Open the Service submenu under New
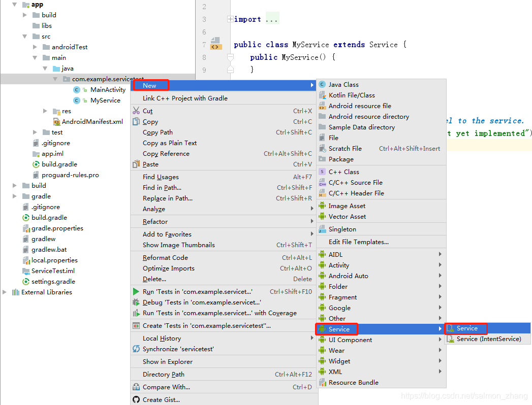 (x=381, y=329)
